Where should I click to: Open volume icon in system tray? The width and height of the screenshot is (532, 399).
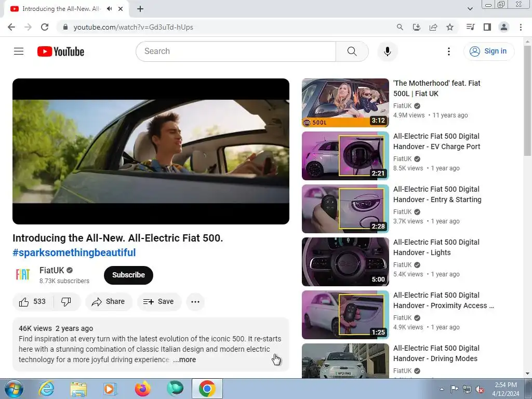coord(480,389)
